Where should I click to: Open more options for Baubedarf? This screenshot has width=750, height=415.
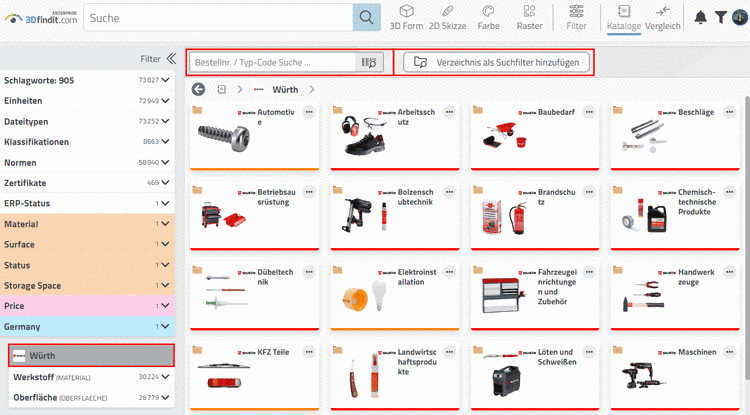[589, 112]
